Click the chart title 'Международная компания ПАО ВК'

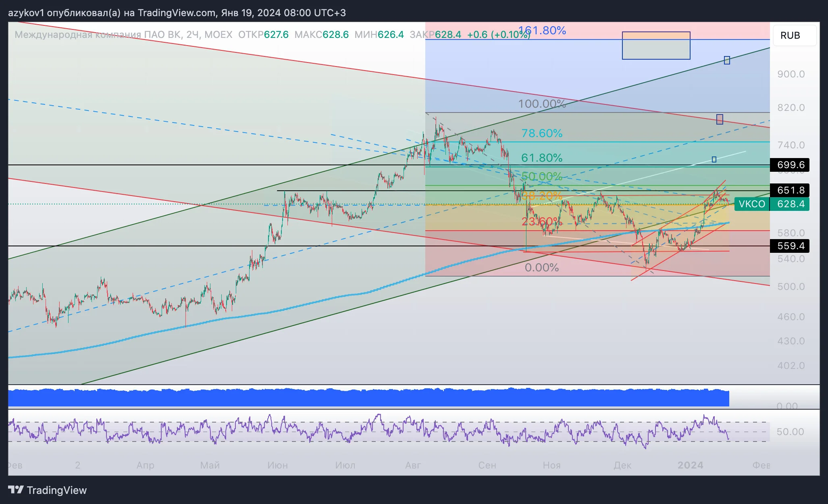[x=98, y=35]
